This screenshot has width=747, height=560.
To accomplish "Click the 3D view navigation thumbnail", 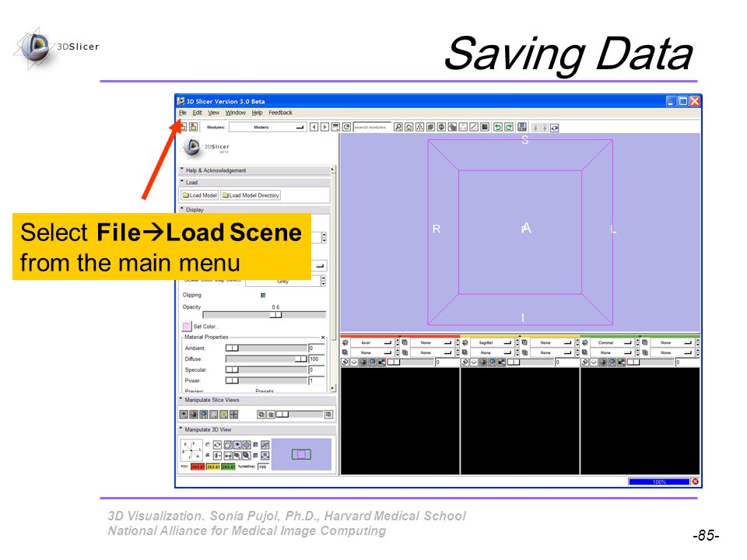I will pos(301,454).
